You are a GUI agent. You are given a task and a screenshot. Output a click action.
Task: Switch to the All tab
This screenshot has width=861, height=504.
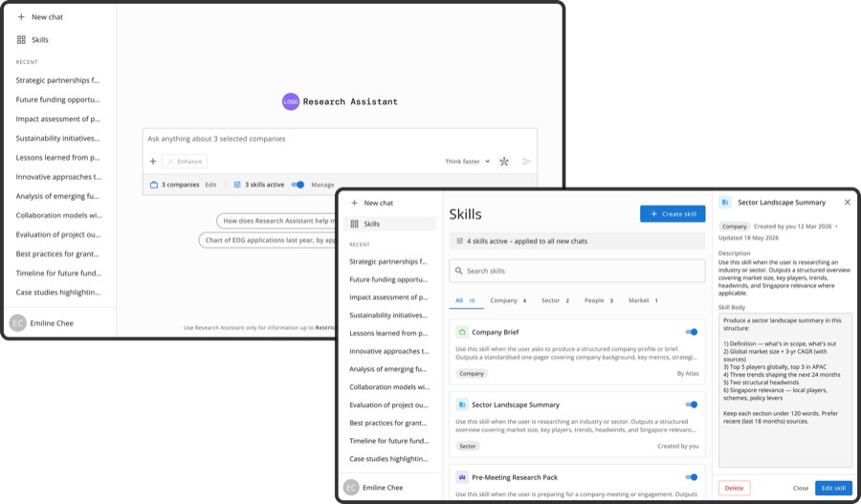(x=466, y=301)
